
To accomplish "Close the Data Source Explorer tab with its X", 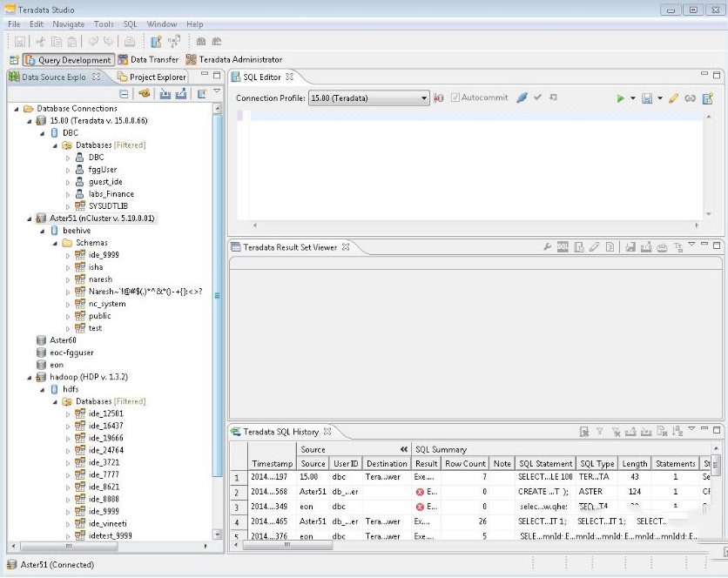I will pyautogui.click(x=96, y=77).
